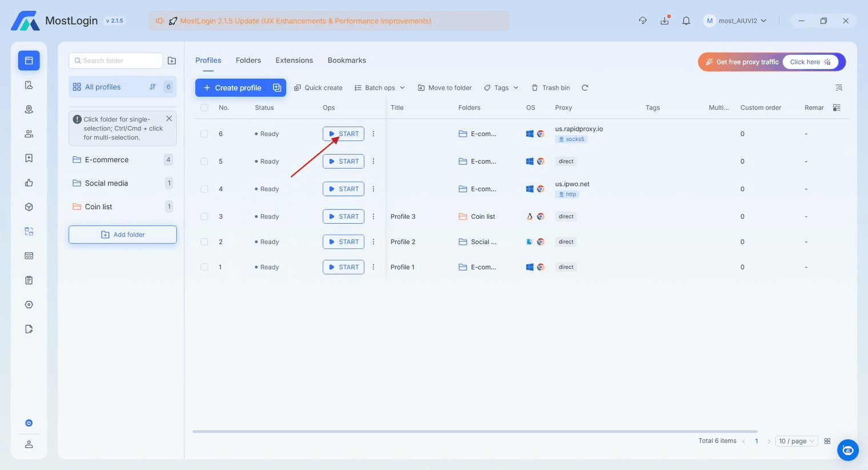The width and height of the screenshot is (868, 470).
Task: Open the clipboard sidebar icon
Action: [29, 280]
